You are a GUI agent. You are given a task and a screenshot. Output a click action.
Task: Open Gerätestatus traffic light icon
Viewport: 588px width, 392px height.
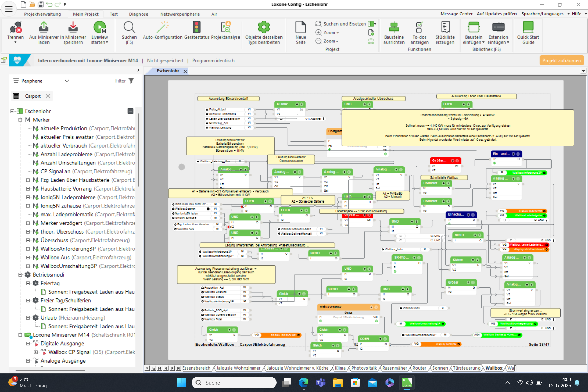tap(197, 28)
